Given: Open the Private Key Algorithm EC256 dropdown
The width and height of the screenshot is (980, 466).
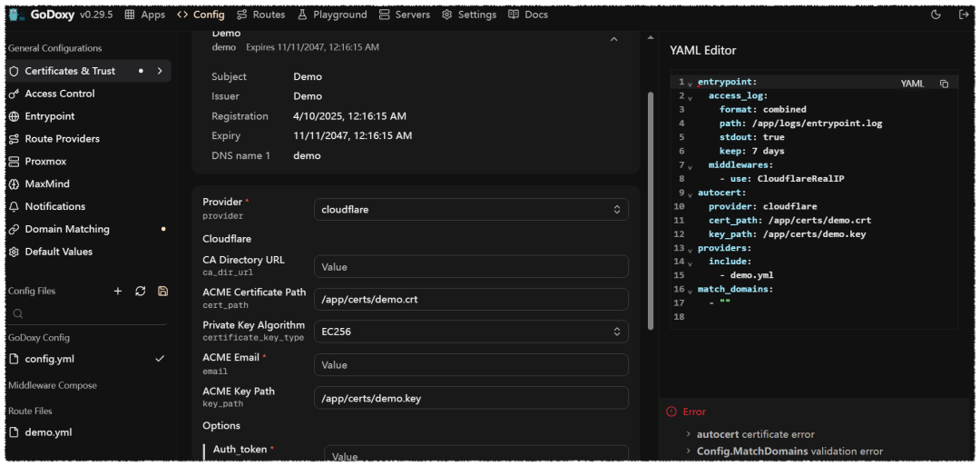Looking at the screenshot, I should [x=471, y=332].
